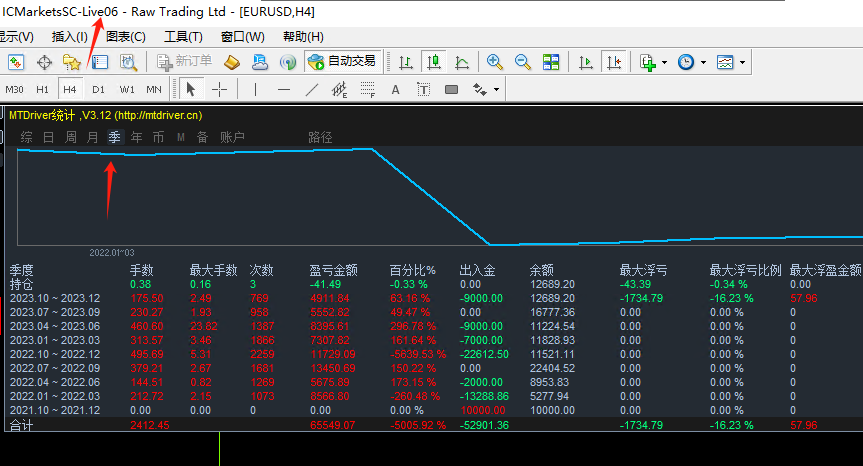This screenshot has height=466, width=863.
Task: Click the 2022.07 ~ 2022.09 quarter row
Action: (435, 368)
